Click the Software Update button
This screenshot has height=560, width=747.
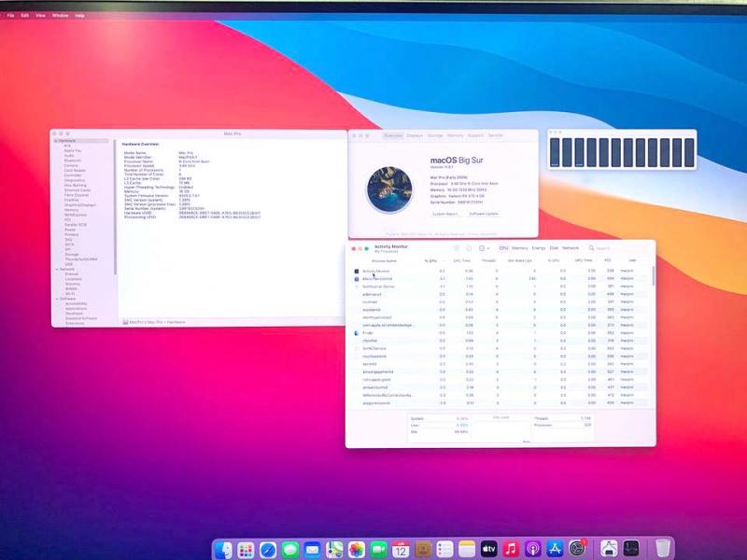pos(484,215)
